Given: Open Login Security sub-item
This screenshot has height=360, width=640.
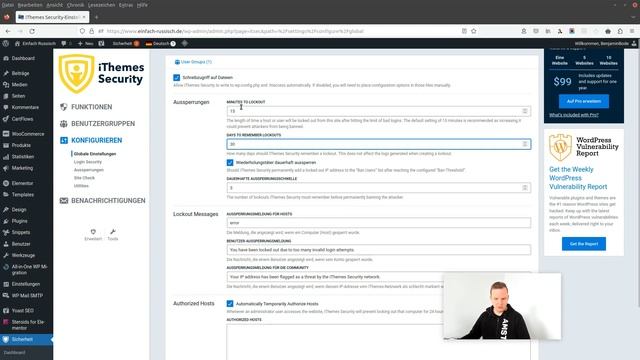Looking at the screenshot, I should coord(88,162).
